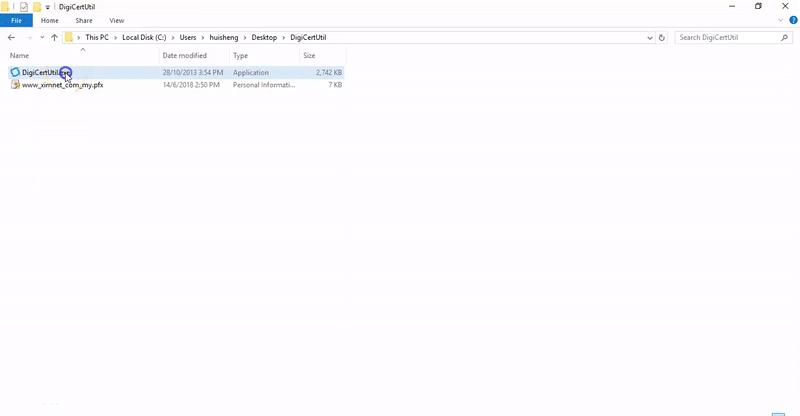This screenshot has height=416, width=800.
Task: Minimize the DigiCertUtil Explorer window
Action: tap(732, 6)
